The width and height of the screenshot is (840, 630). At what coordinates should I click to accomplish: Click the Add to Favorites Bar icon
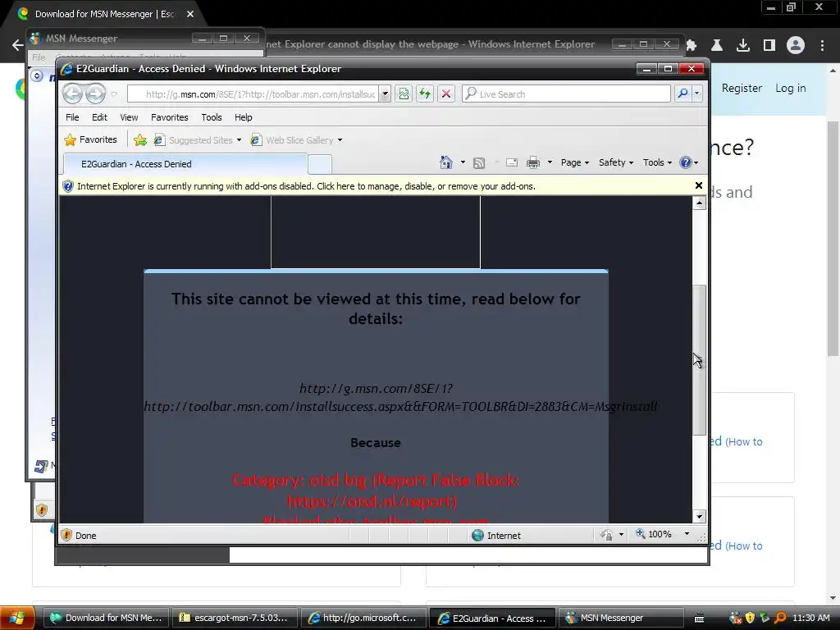tap(140, 140)
